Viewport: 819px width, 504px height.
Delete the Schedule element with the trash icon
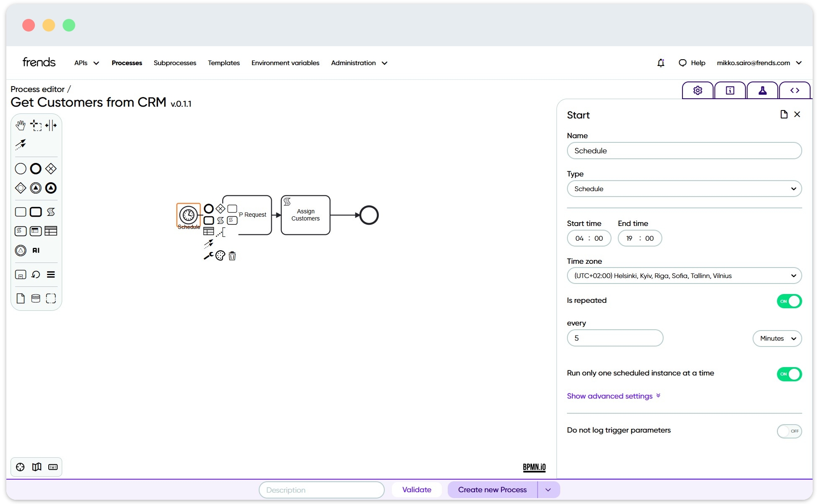point(232,256)
